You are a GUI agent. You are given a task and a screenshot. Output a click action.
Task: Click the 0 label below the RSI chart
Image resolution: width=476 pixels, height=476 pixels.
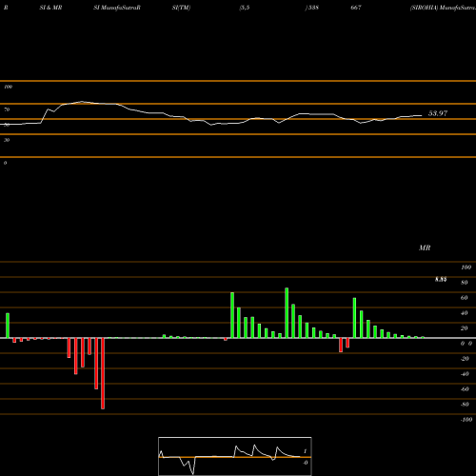click(5, 163)
